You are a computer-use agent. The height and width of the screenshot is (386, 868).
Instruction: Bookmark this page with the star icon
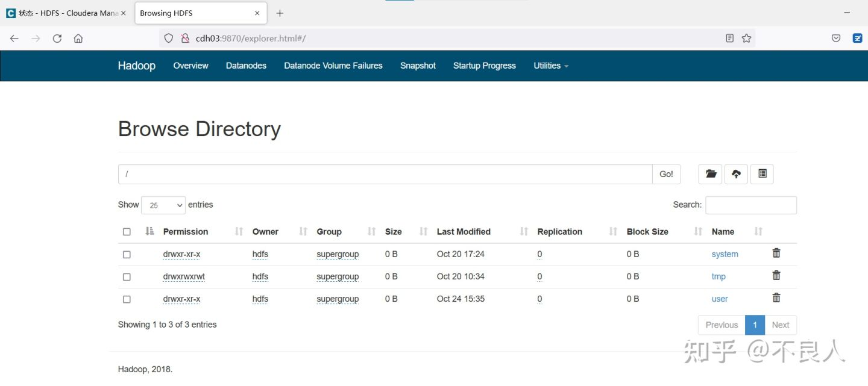[746, 38]
